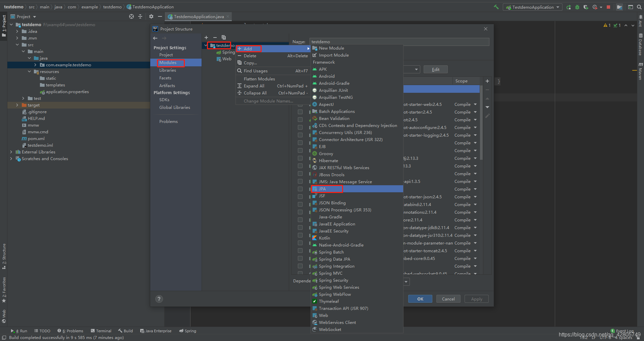This screenshot has width=644, height=341.
Task: Open the help question mark button
Action: point(159,299)
